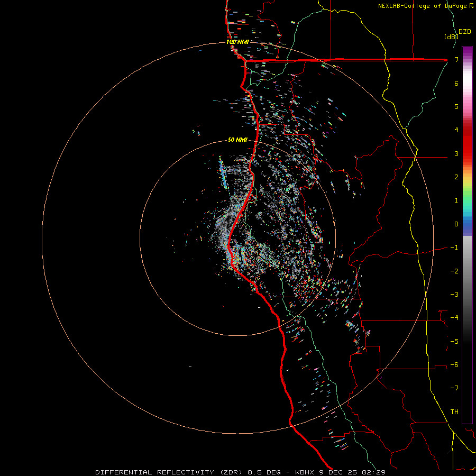
Task: Click the -4 scale label
Action: (x=454, y=318)
